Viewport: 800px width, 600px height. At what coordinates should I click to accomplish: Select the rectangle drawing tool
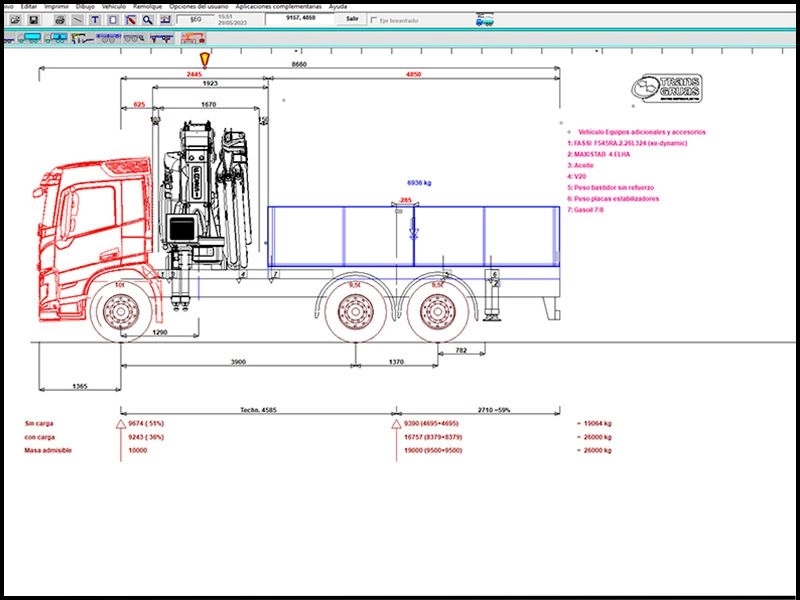pos(112,19)
